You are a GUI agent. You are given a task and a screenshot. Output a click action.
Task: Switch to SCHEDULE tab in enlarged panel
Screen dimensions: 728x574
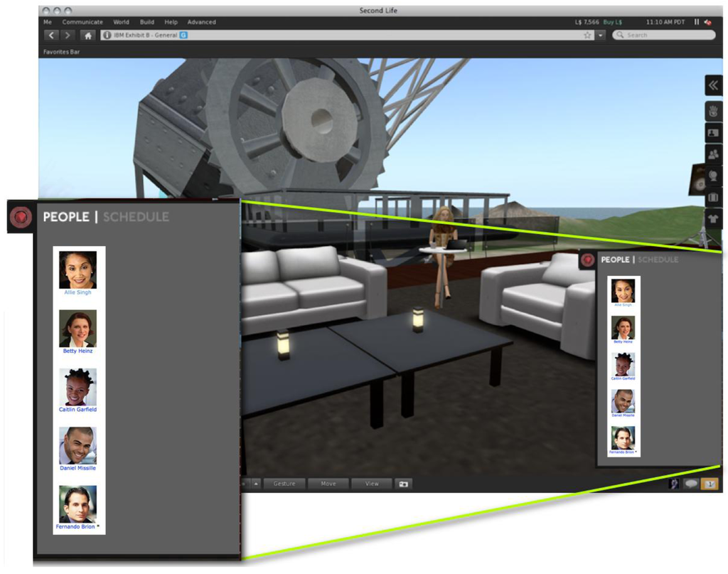[136, 217]
